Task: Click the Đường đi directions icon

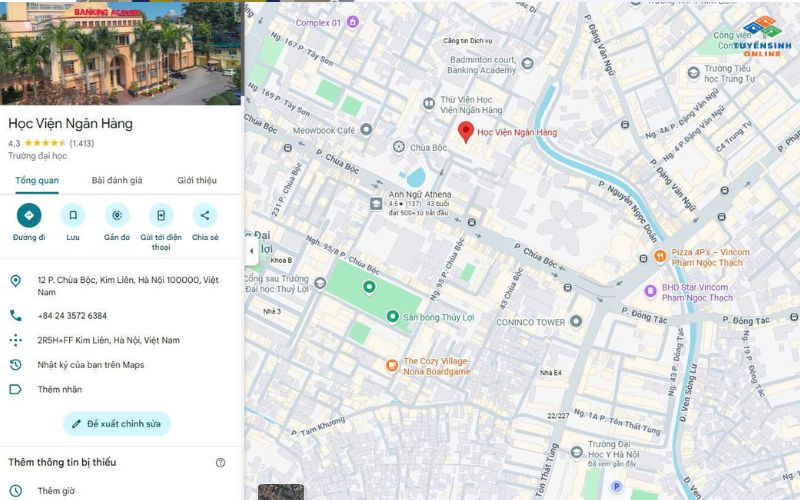Action: click(x=29, y=215)
